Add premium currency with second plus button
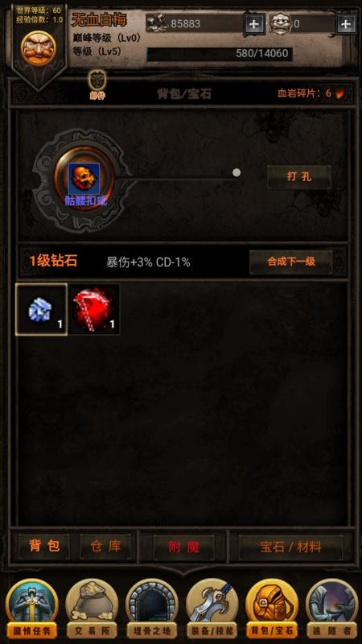Image resolution: width=362 pixels, height=644 pixels. click(347, 24)
